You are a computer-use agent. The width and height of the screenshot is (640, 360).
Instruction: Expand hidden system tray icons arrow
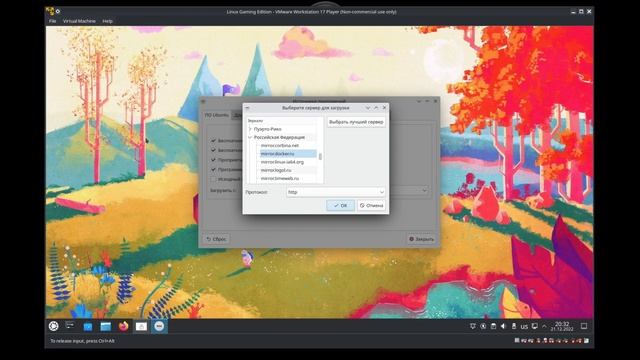544,326
